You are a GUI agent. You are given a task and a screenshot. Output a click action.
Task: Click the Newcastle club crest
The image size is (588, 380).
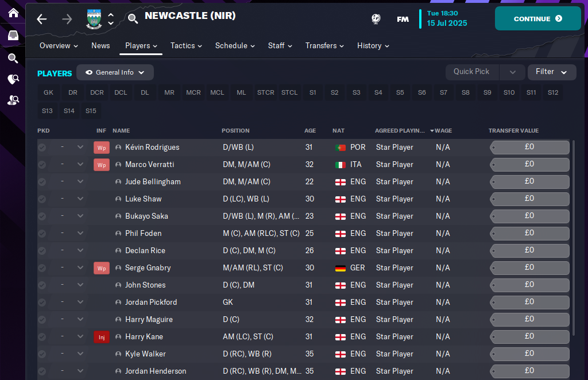(94, 19)
